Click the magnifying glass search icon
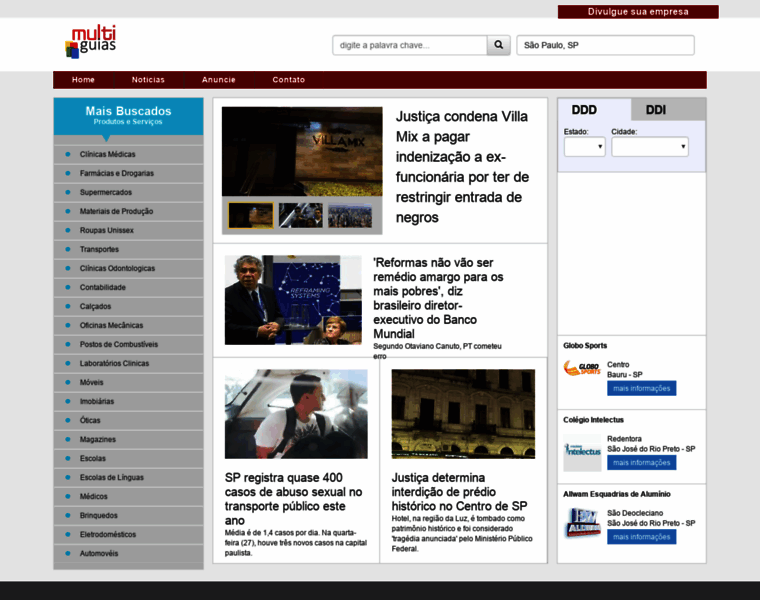The height and width of the screenshot is (600, 760). (x=498, y=45)
